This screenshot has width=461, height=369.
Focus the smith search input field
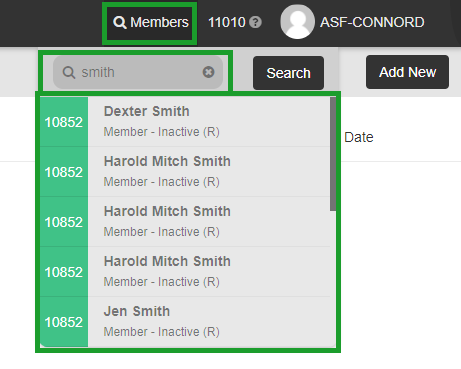138,72
